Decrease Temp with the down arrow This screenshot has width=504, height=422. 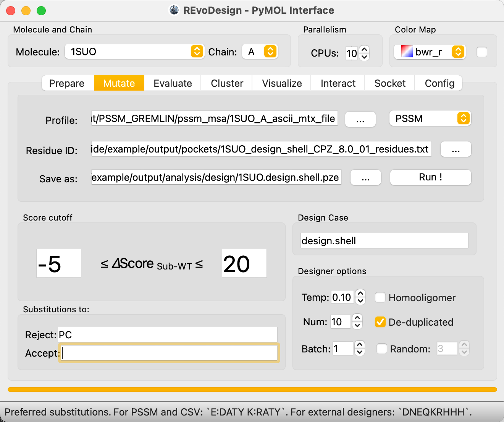360,301
